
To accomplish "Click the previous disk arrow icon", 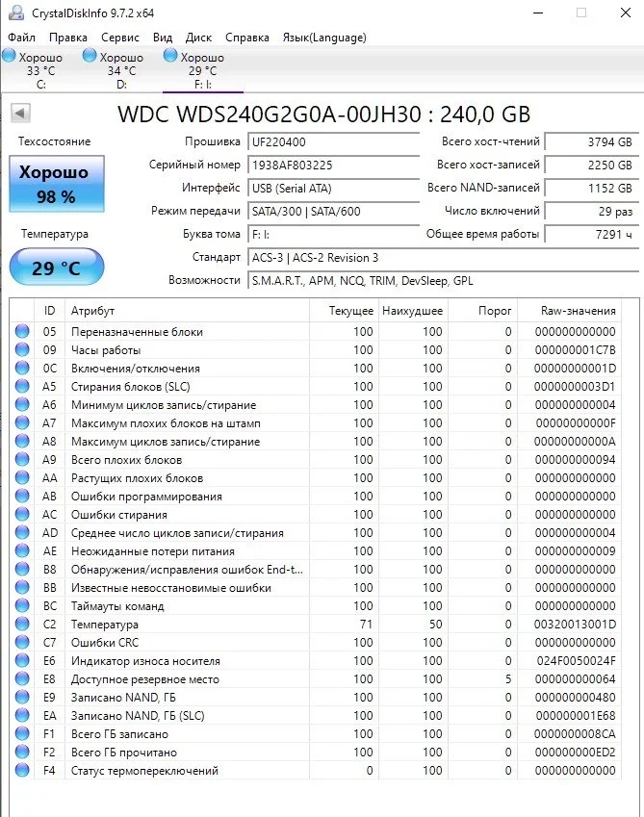I will tap(21, 113).
